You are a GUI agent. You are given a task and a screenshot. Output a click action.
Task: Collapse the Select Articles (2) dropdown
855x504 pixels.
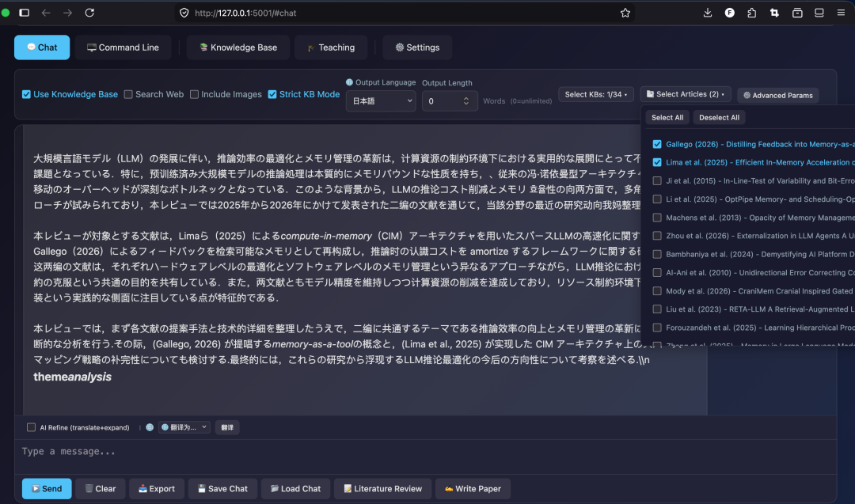tap(686, 94)
